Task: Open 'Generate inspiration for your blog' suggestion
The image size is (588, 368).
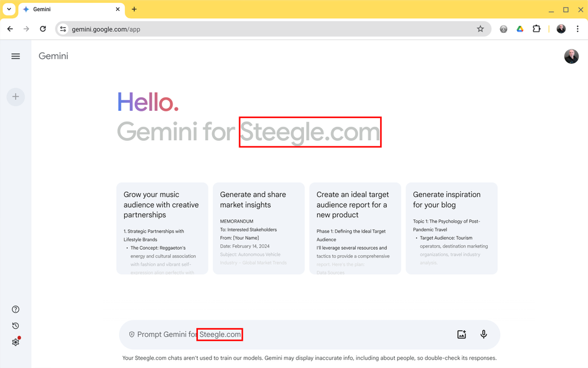Action: (x=451, y=229)
